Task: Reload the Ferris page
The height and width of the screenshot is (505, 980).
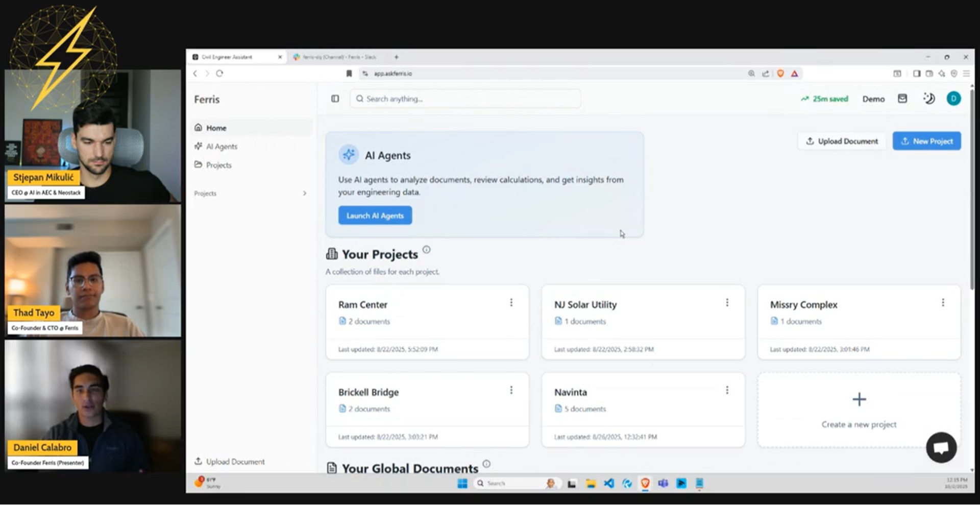Action: pyautogui.click(x=219, y=74)
